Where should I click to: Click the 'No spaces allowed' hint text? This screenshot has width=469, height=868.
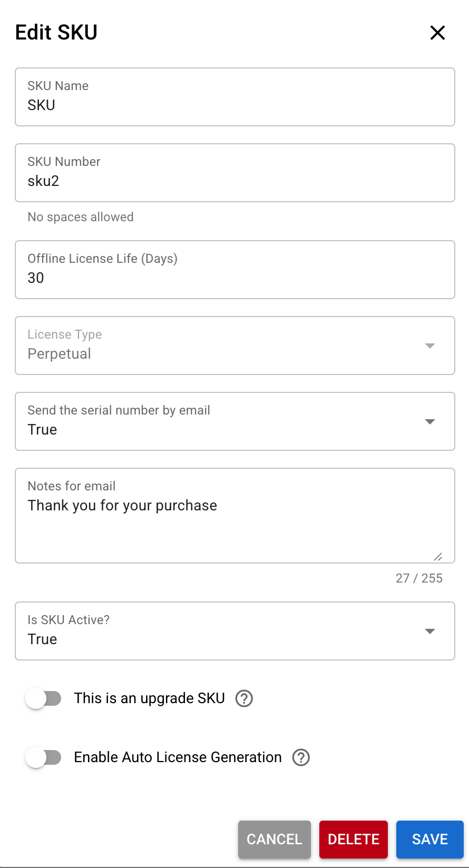(x=81, y=217)
